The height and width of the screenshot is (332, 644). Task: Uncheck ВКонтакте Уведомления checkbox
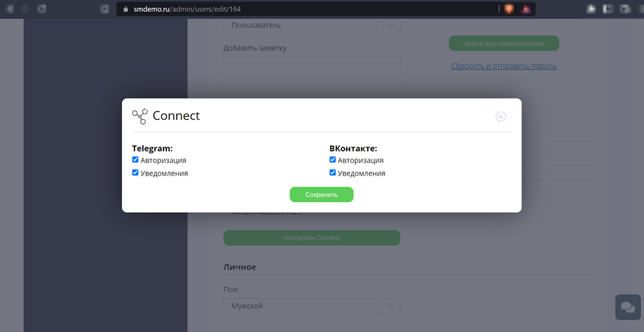(x=333, y=173)
